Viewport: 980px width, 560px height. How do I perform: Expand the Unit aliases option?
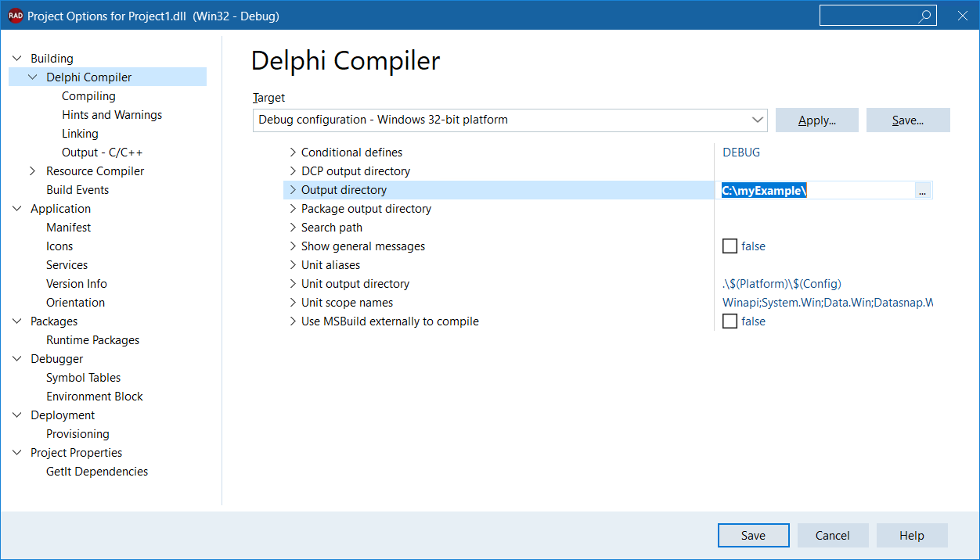point(293,265)
